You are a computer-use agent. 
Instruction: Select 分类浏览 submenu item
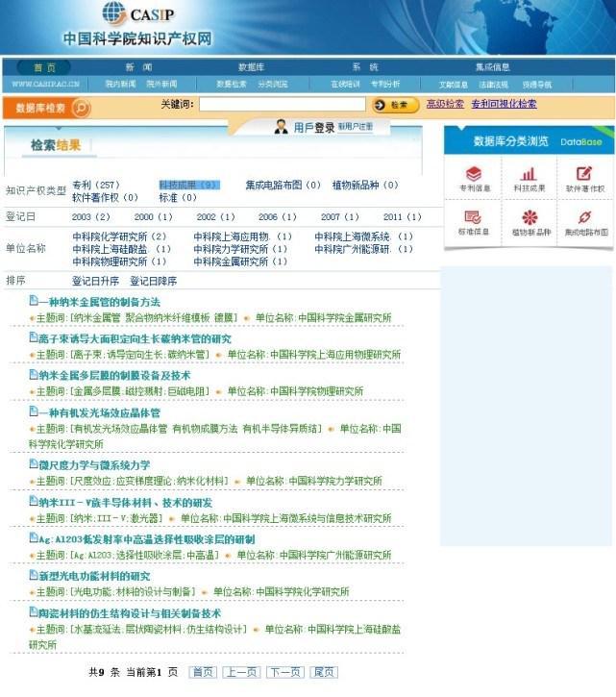coord(273,84)
